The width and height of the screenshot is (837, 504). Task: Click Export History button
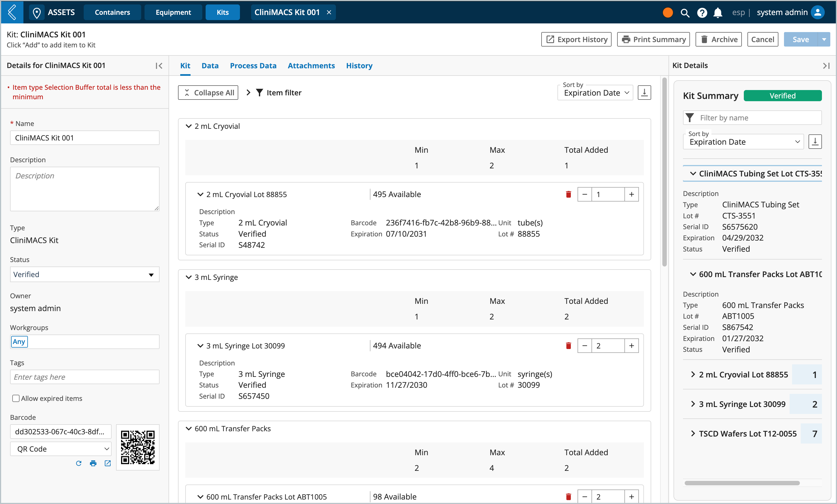[x=576, y=39]
